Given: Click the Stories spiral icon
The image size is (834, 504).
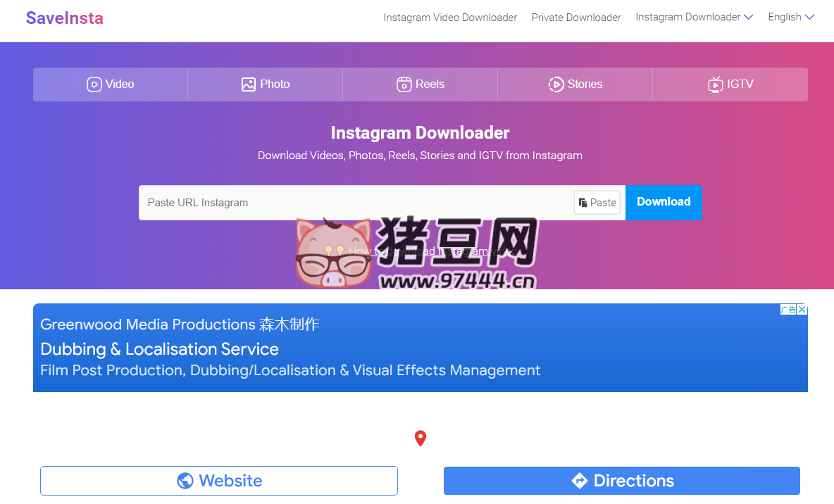Looking at the screenshot, I should (556, 84).
